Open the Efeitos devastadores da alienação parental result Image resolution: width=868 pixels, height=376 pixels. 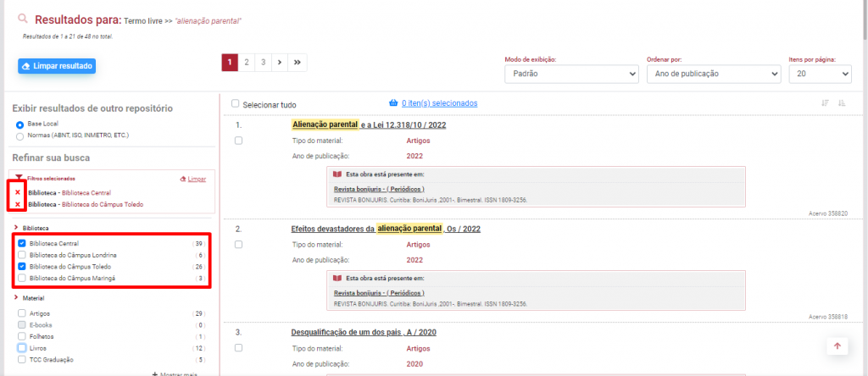click(x=368, y=229)
